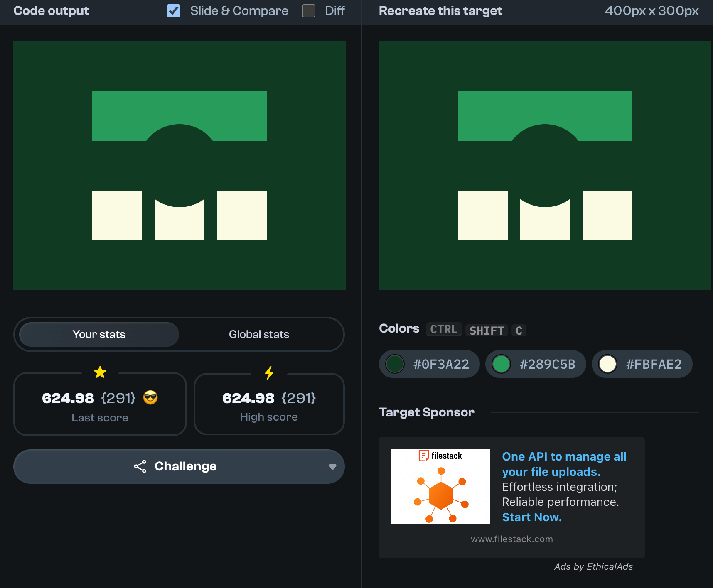Enable the Diff checkbox
The image size is (713, 588).
[x=308, y=11]
